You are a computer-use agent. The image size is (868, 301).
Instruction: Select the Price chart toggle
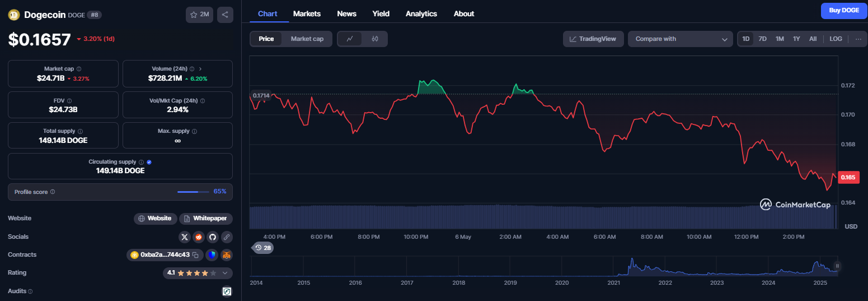click(266, 39)
